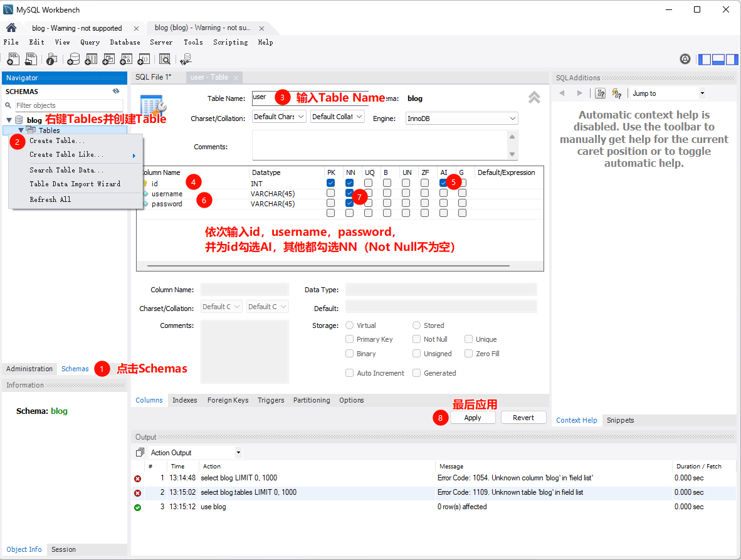Open the Engine InnoDB dropdown

pyautogui.click(x=461, y=119)
